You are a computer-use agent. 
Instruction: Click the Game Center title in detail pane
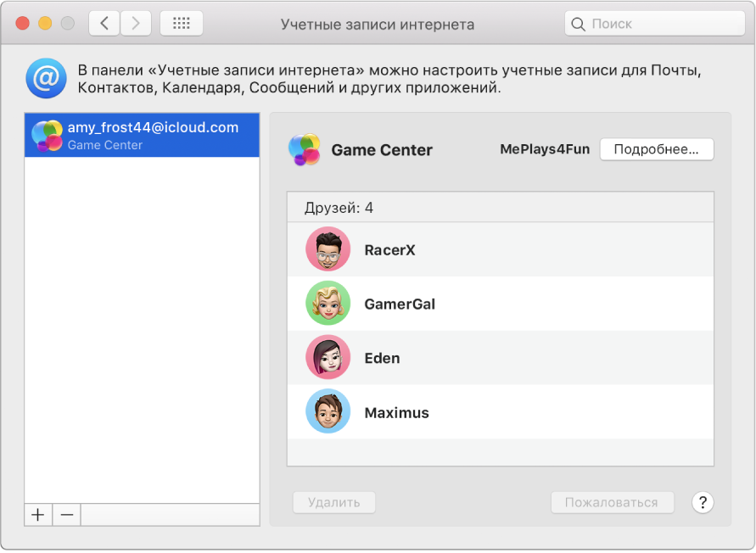coord(382,150)
